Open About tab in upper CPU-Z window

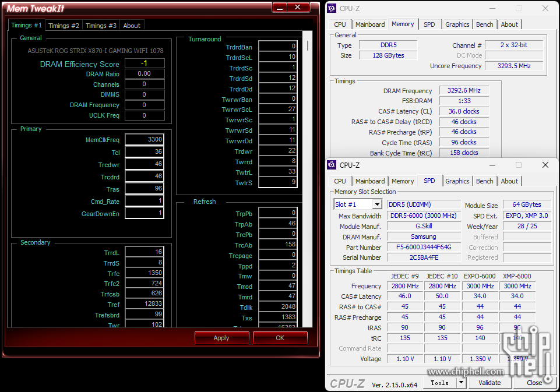pos(509,24)
